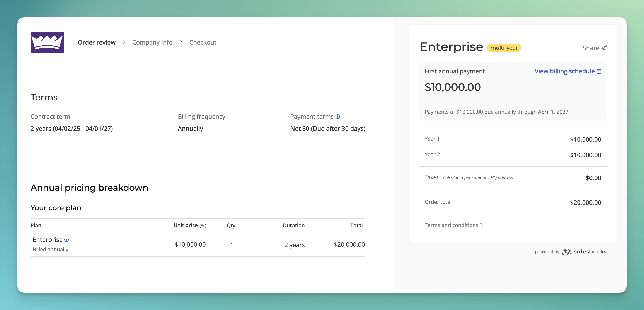644x310 pixels.
Task: Click chevron between Company info and Checkout
Action: click(x=181, y=42)
